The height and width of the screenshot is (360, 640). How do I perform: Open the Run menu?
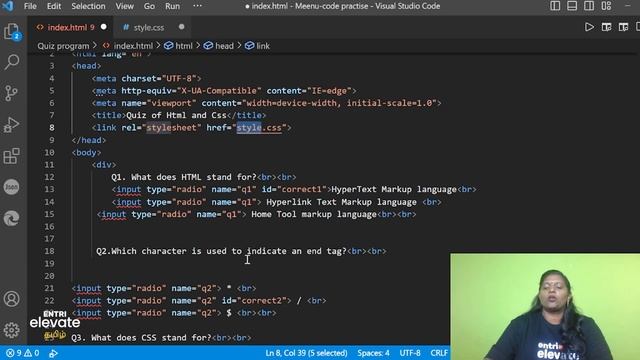point(172,6)
